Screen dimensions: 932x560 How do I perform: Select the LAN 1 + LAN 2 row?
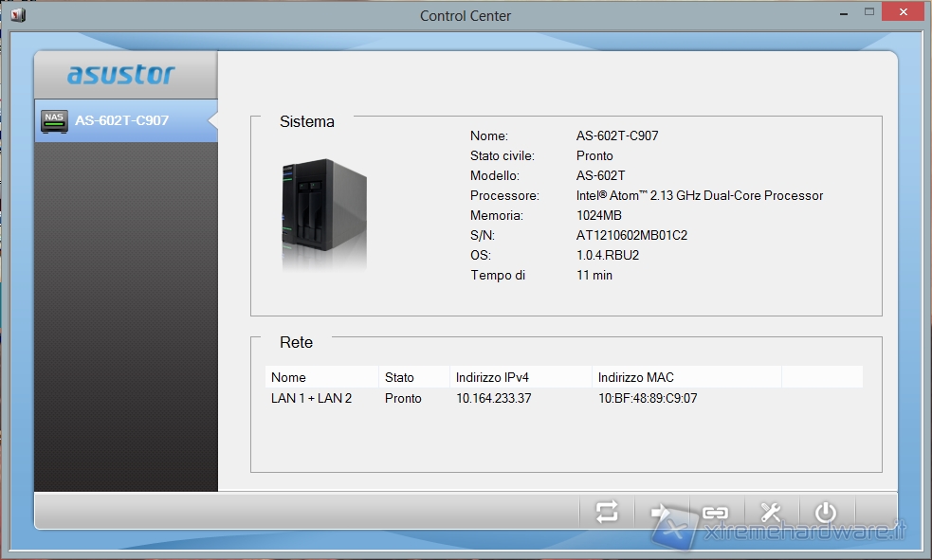312,399
